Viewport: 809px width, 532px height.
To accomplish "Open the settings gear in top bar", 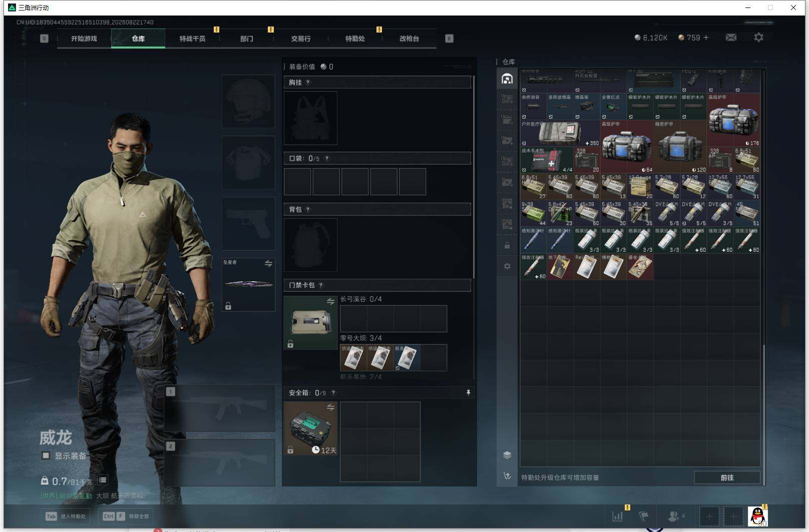I will tap(758, 38).
